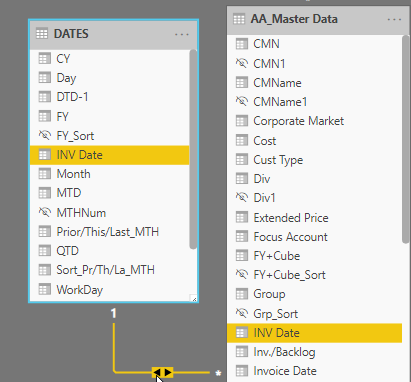Viewport: 411px width, 382px height.
Task: Click the column icon next to MTD
Action: click(45, 193)
